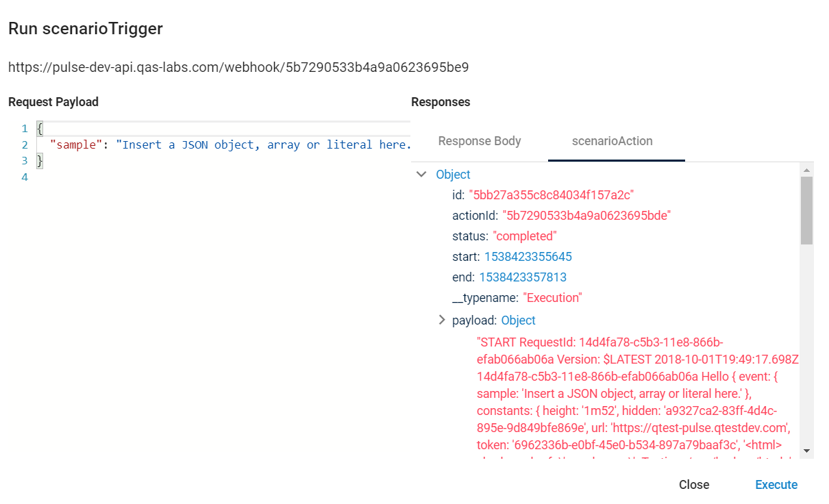Screen dimensions: 829x504
Task: Click the scrollbar up arrow in Responses
Action: click(x=806, y=170)
